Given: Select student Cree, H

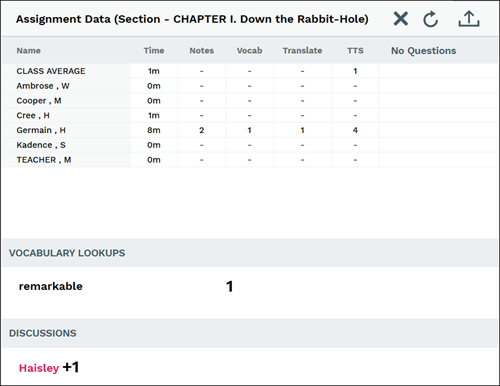Looking at the screenshot, I should click(250, 115).
